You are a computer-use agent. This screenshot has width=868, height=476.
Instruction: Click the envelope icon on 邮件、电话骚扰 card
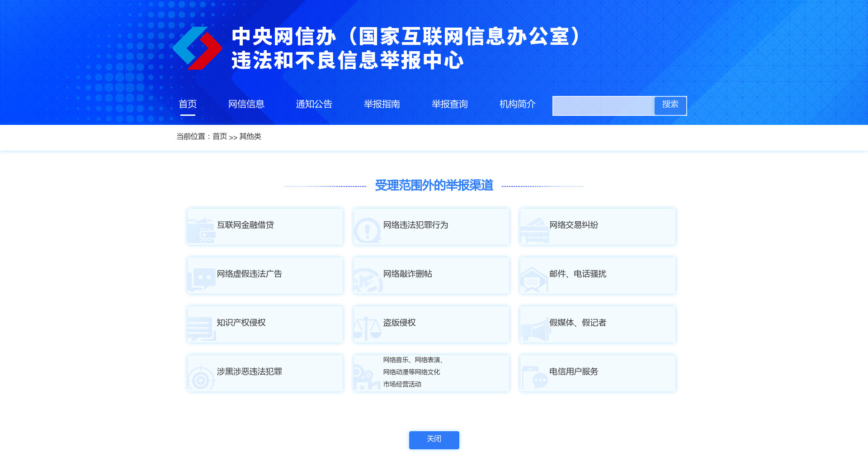pos(534,279)
